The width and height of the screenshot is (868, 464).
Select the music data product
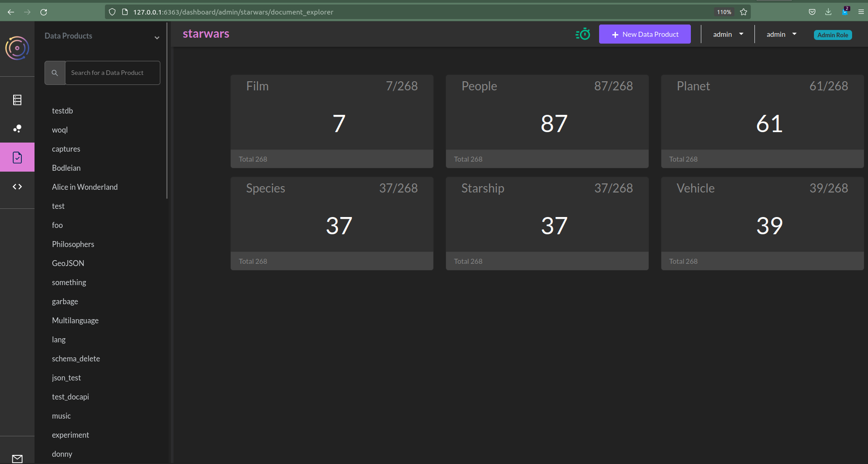coord(61,416)
